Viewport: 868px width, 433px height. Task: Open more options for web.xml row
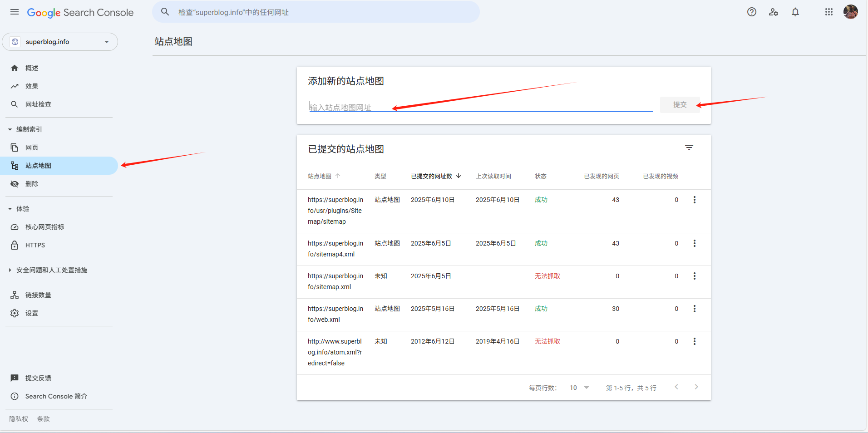tap(694, 309)
